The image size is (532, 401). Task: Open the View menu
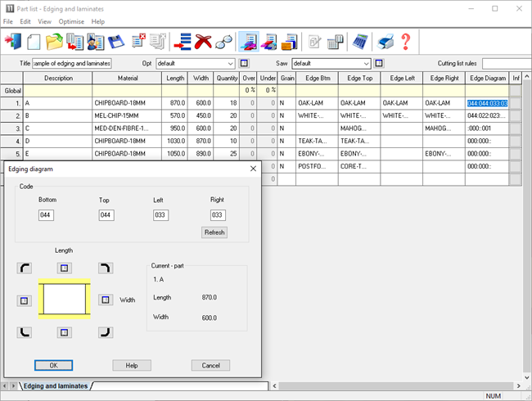click(44, 21)
